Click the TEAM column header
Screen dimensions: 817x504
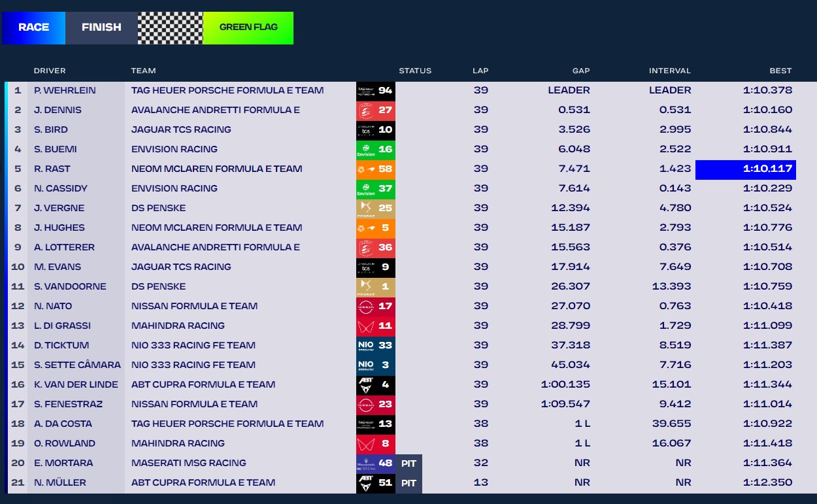(x=143, y=71)
